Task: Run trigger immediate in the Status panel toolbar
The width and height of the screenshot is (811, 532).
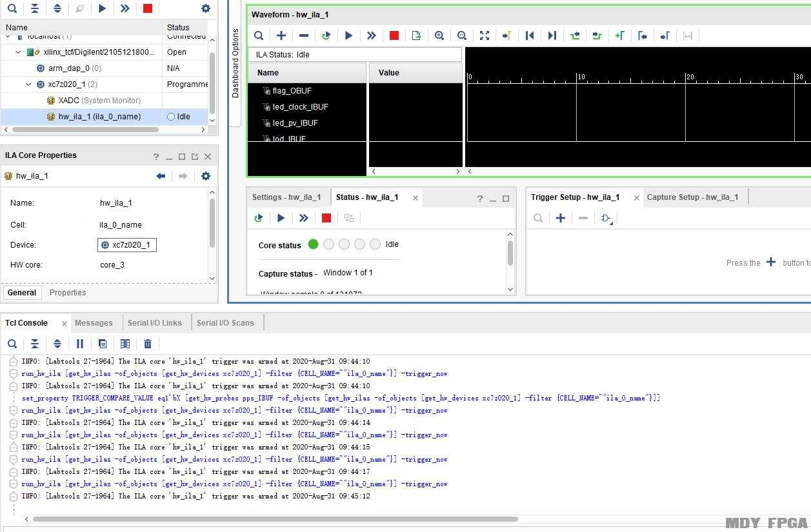Action: click(x=303, y=218)
